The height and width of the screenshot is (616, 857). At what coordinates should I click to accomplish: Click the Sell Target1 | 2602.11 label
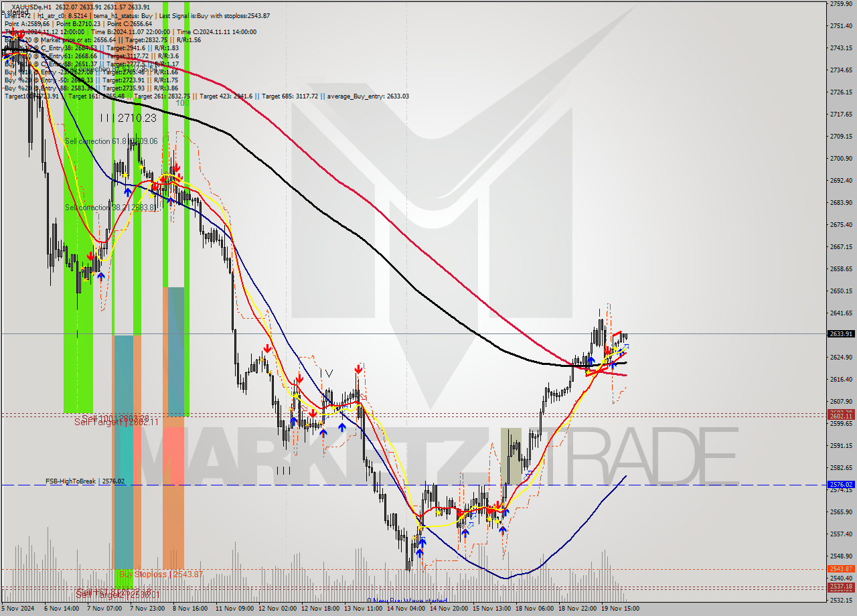tap(116, 422)
